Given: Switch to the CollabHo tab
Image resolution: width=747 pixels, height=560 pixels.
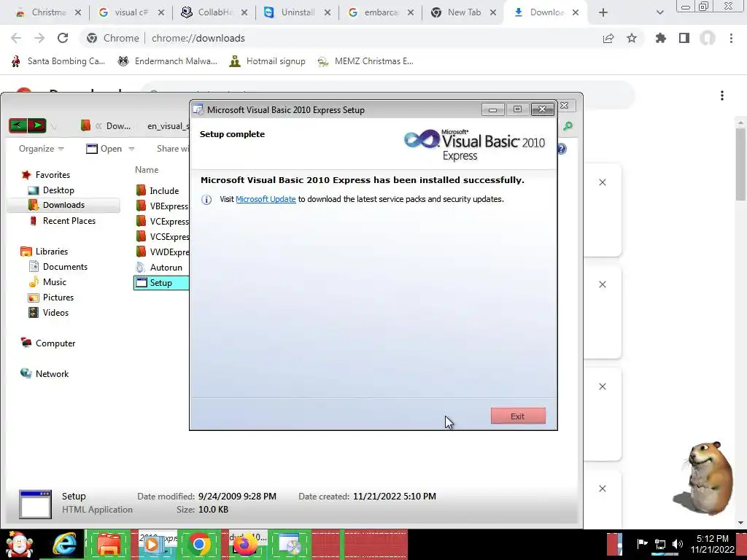Looking at the screenshot, I should coord(214,12).
